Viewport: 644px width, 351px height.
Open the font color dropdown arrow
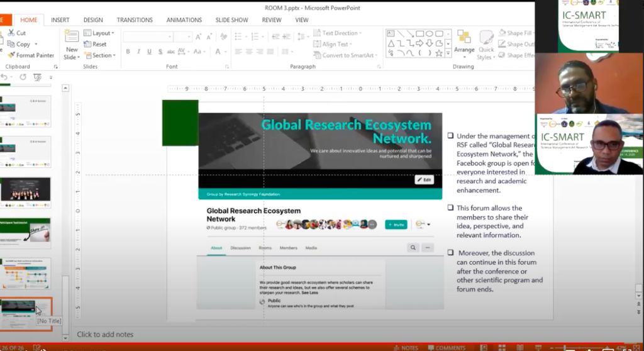click(x=225, y=52)
